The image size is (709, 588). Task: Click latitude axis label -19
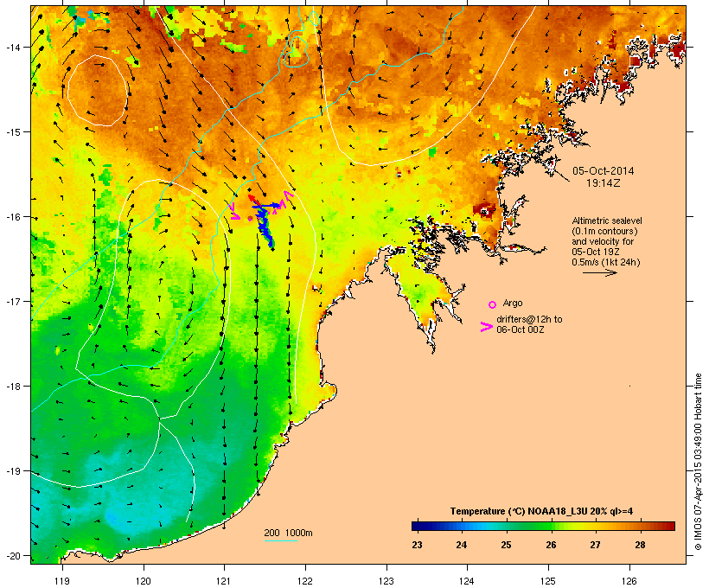point(13,471)
